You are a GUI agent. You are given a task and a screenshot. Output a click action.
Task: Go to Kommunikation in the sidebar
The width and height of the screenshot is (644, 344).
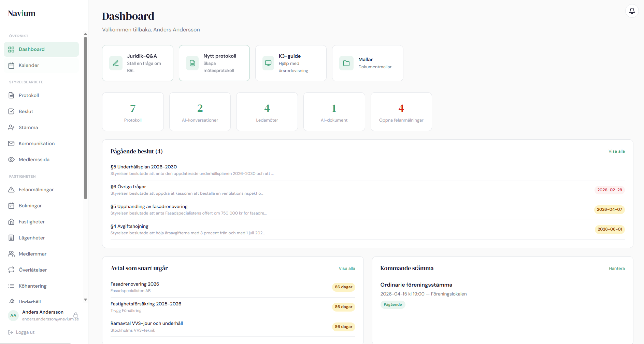click(x=37, y=143)
